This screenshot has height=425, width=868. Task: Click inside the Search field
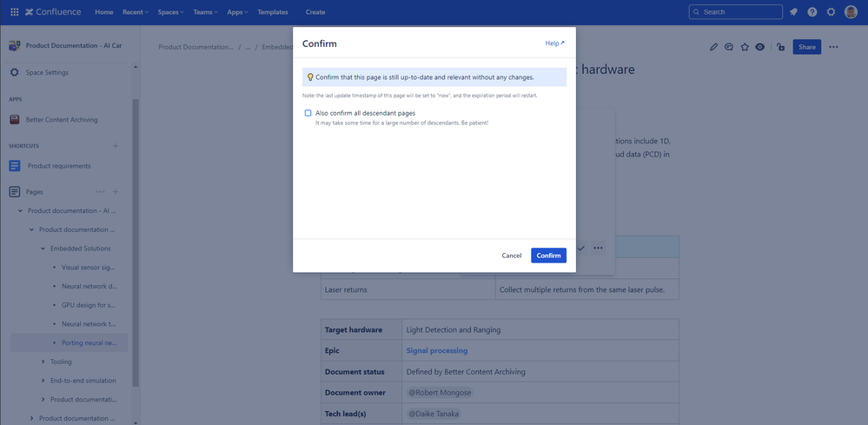click(x=736, y=11)
